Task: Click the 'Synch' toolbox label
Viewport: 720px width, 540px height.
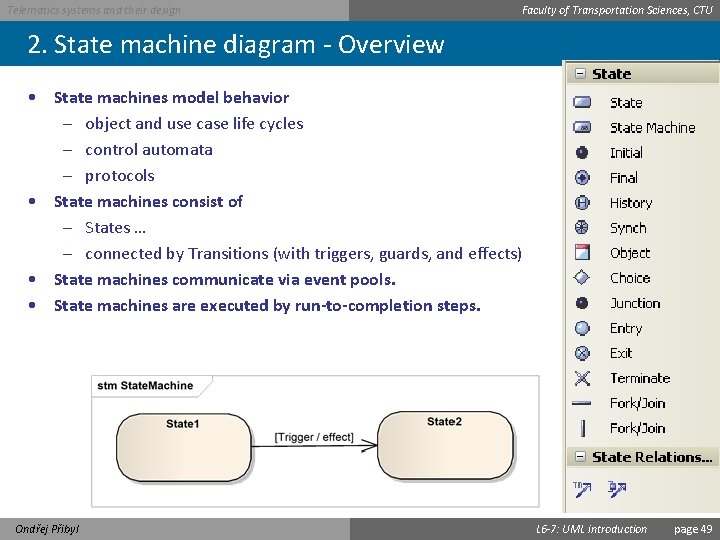Action: (x=628, y=228)
